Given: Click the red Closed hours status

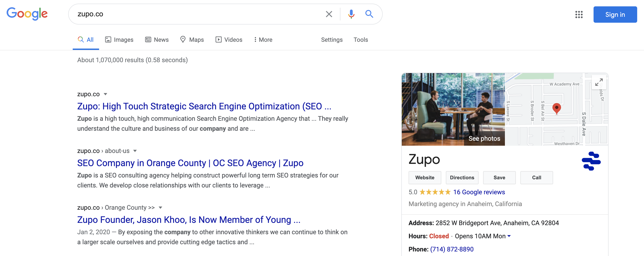Looking at the screenshot, I should [439, 236].
